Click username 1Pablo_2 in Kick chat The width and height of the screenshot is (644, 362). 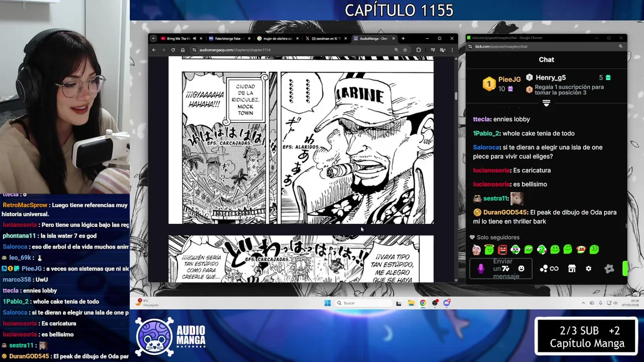(x=487, y=133)
